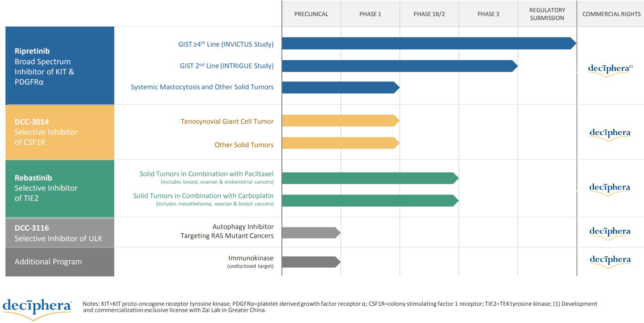Click the breast, ovarian & endometrial cancers note
Viewport: 644px width, 323px height.
[217, 182]
